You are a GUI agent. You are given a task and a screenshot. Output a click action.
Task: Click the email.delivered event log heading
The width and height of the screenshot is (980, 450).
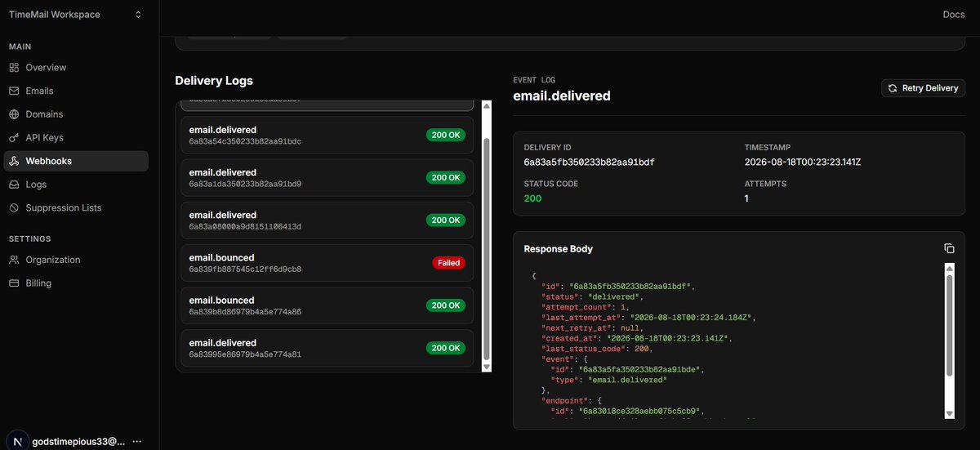(562, 96)
